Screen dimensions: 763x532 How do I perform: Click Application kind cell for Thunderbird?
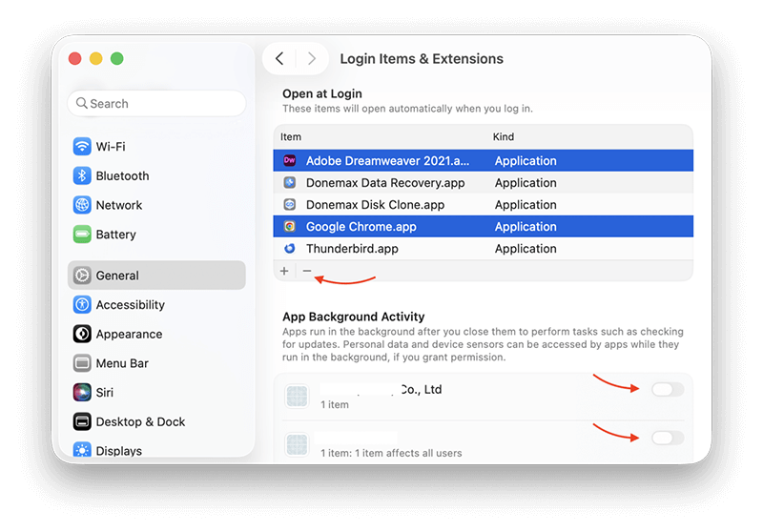click(526, 249)
